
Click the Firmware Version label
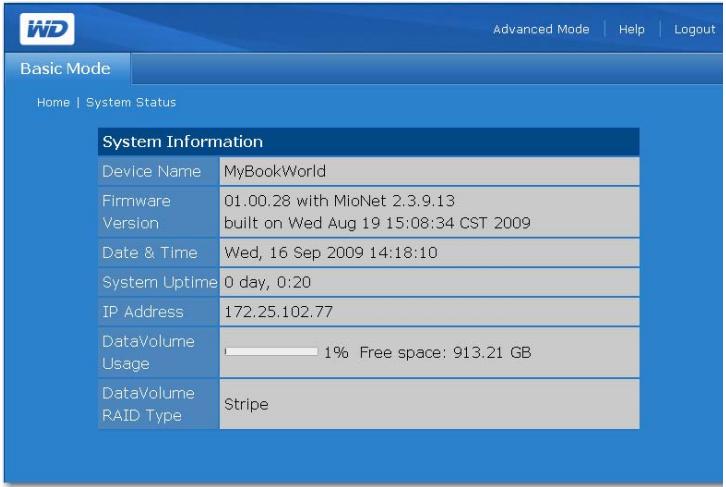136,212
